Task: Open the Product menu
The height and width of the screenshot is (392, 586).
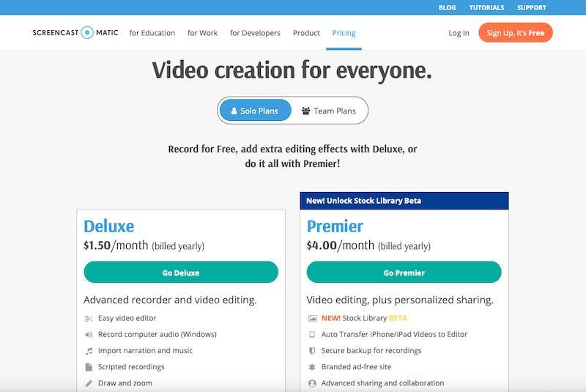Action: click(x=306, y=33)
